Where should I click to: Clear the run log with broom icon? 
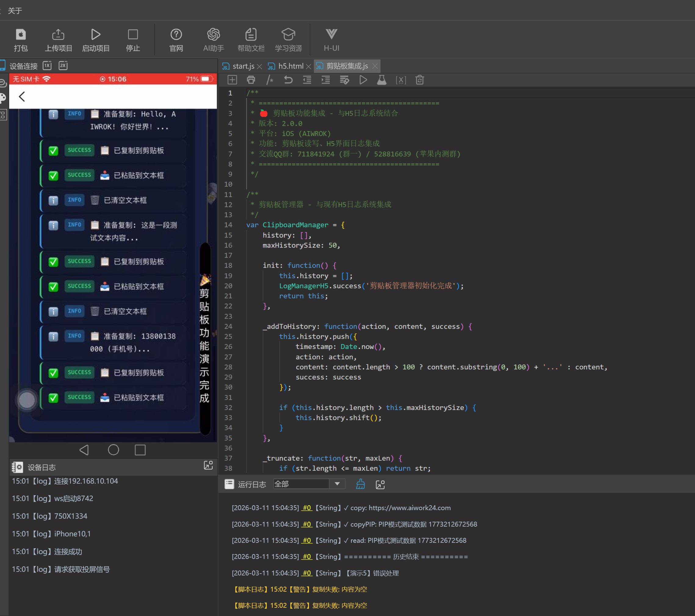click(x=360, y=484)
